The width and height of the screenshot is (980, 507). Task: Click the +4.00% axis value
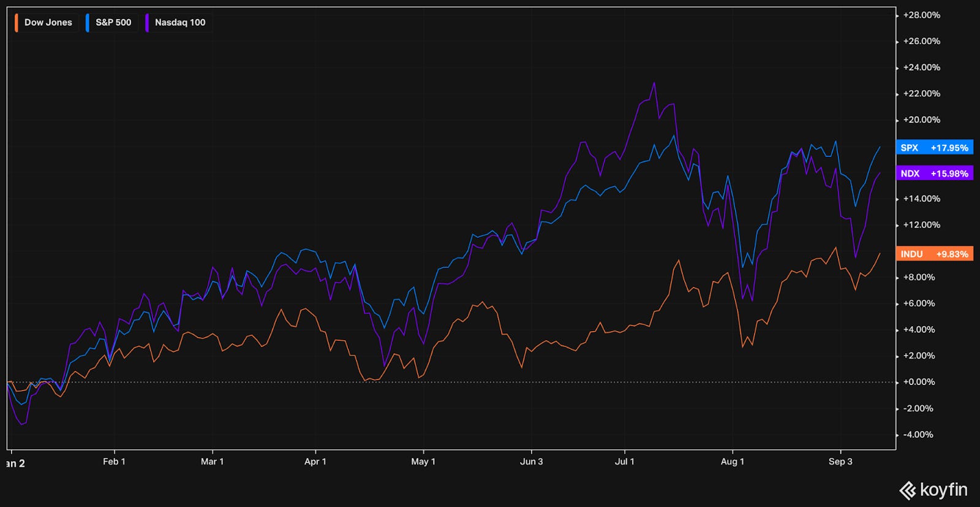[919, 330]
